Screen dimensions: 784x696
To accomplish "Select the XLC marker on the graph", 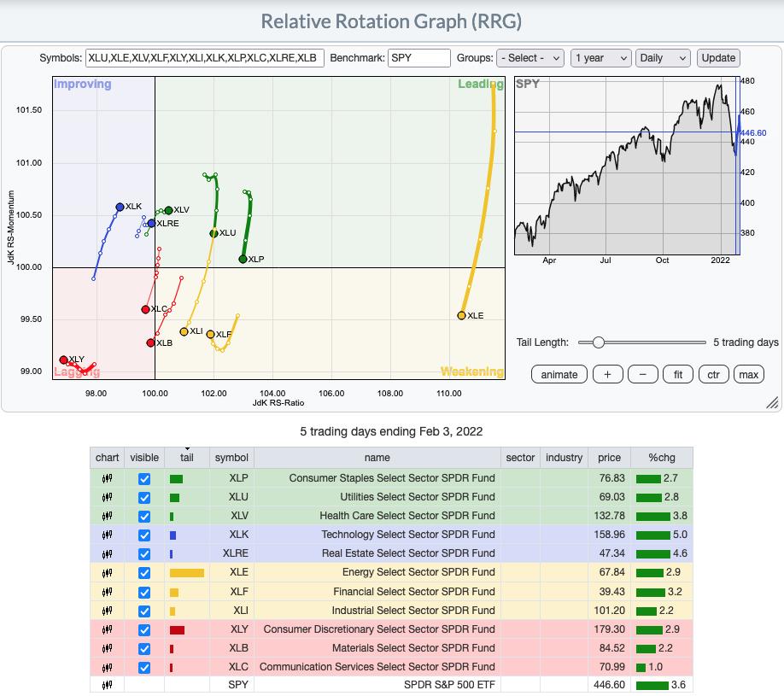I will (145, 309).
